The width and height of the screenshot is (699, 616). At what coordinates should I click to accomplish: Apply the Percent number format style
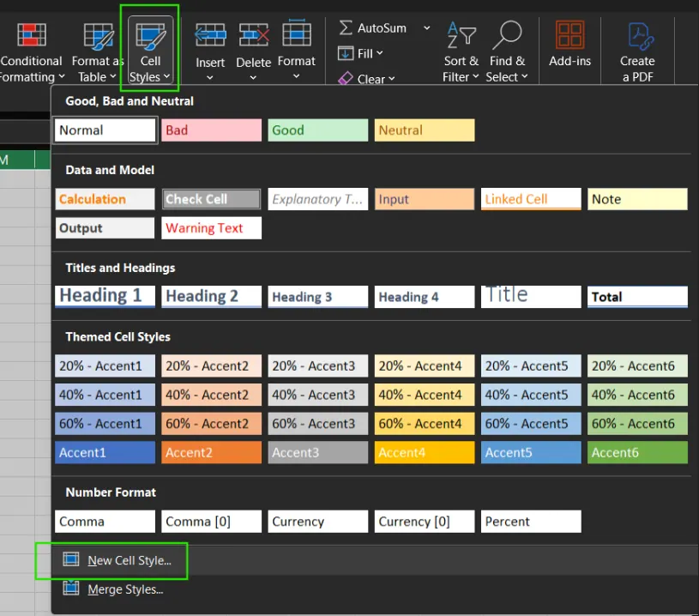530,521
